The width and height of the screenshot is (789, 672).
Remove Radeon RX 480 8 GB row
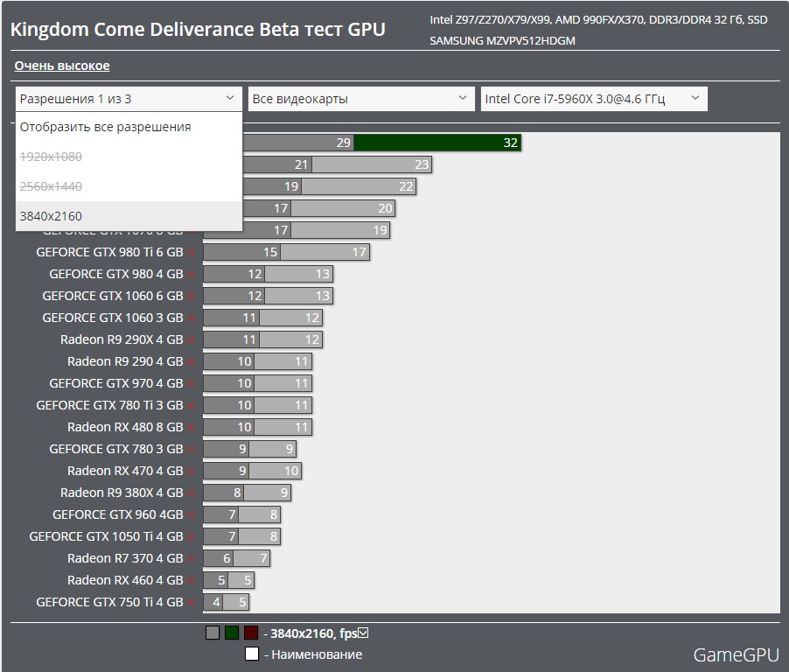tap(192, 428)
